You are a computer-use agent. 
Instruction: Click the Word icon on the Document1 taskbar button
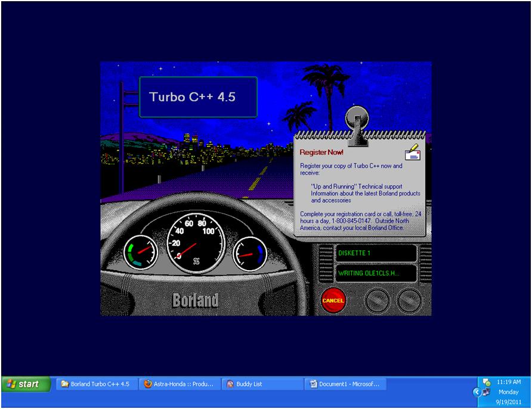[313, 384]
